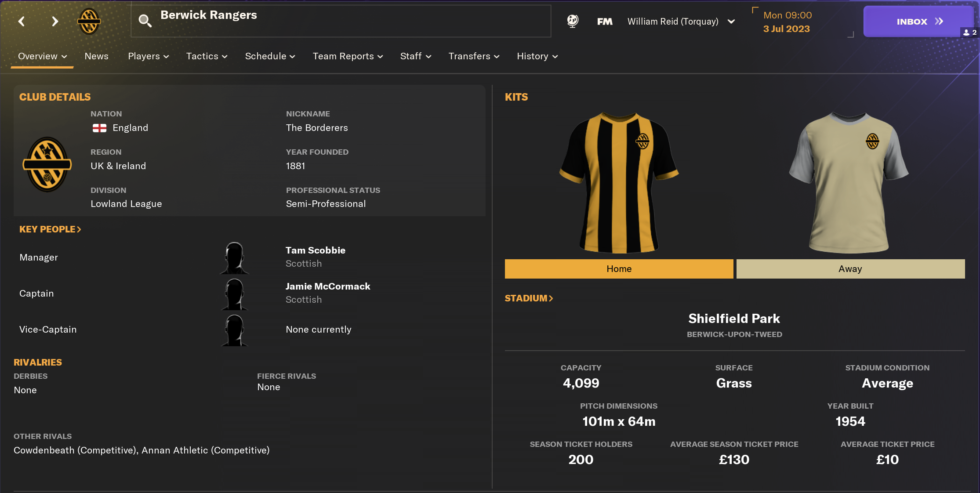This screenshot has height=493, width=980.
Task: Click 'Semi-Professional' status text
Action: pyautogui.click(x=326, y=204)
